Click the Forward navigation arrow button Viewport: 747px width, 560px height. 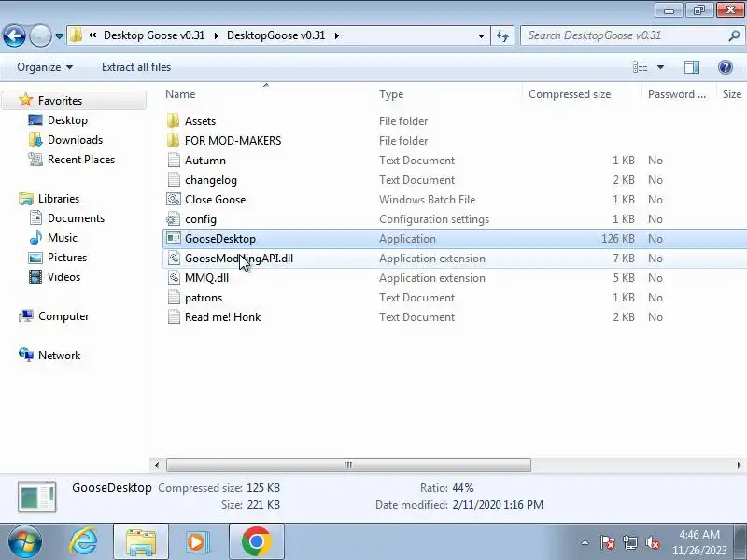pos(40,35)
